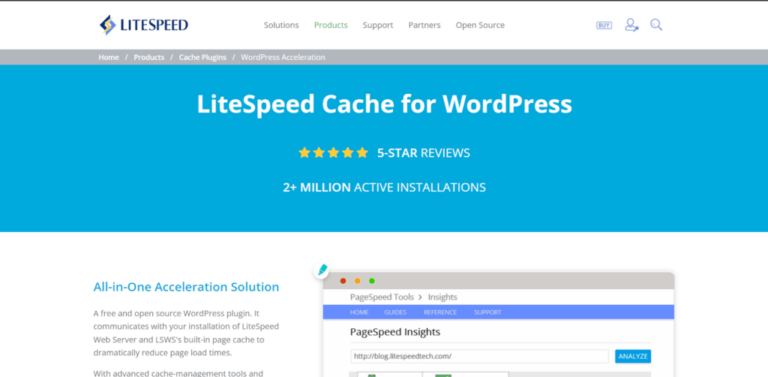This screenshot has width=768, height=377.
Task: Click the PageSpeed screenshot thumbnail image
Action: (499, 324)
